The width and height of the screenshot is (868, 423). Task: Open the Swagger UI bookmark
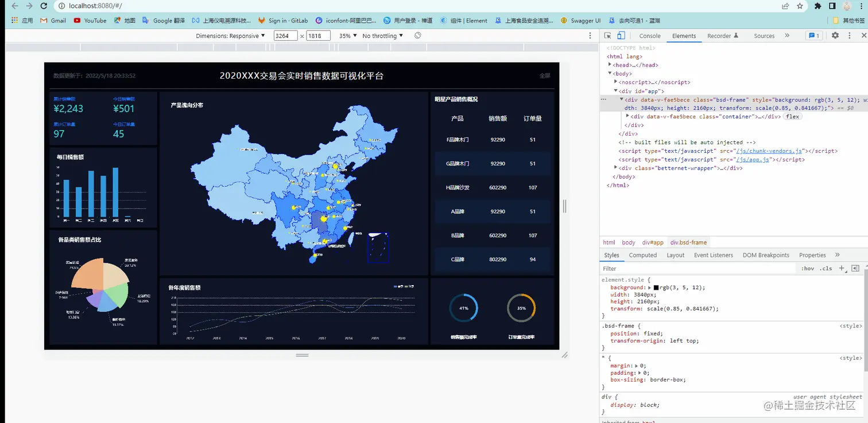pos(581,21)
